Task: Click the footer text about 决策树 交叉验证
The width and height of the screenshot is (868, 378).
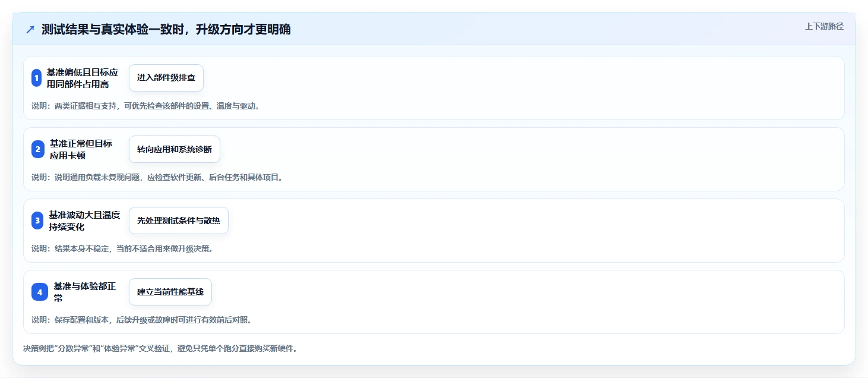Action: pyautogui.click(x=160, y=348)
